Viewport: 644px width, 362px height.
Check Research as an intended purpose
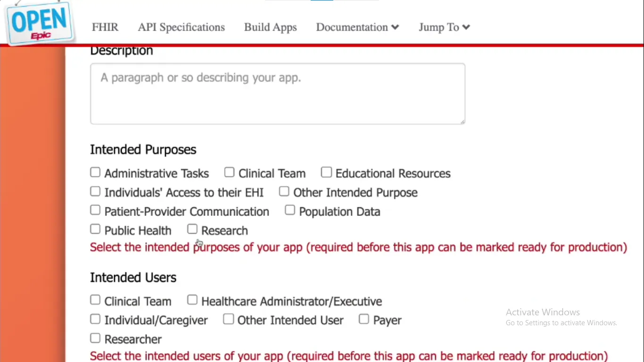pos(192,229)
